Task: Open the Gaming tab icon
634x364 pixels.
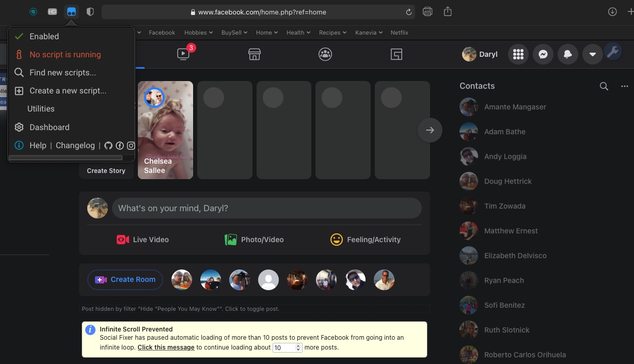Action: pos(396,54)
